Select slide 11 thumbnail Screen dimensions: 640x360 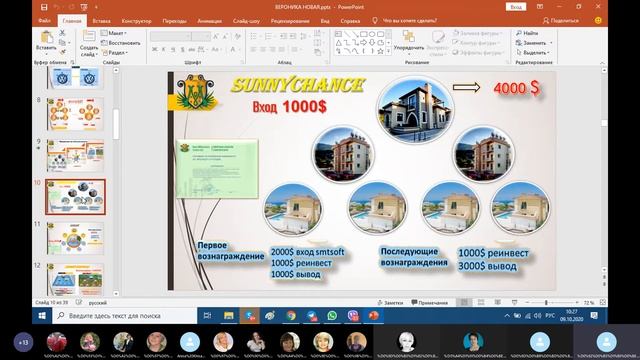click(x=76, y=238)
